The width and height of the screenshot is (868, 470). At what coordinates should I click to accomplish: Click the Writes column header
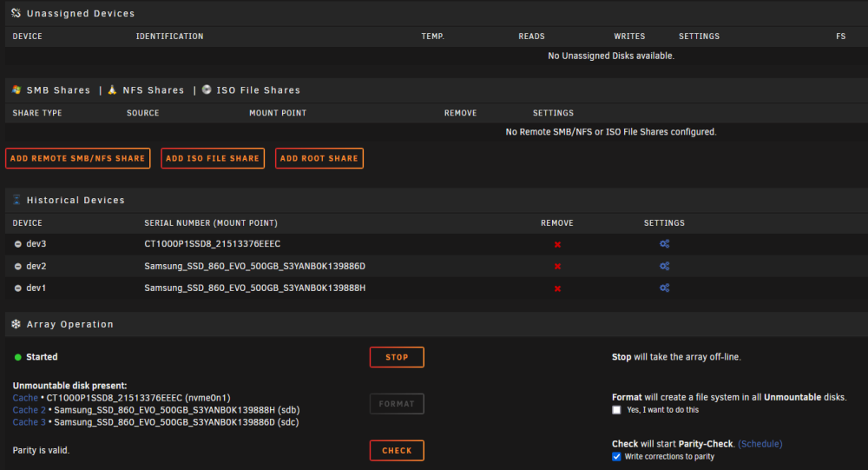coord(629,36)
